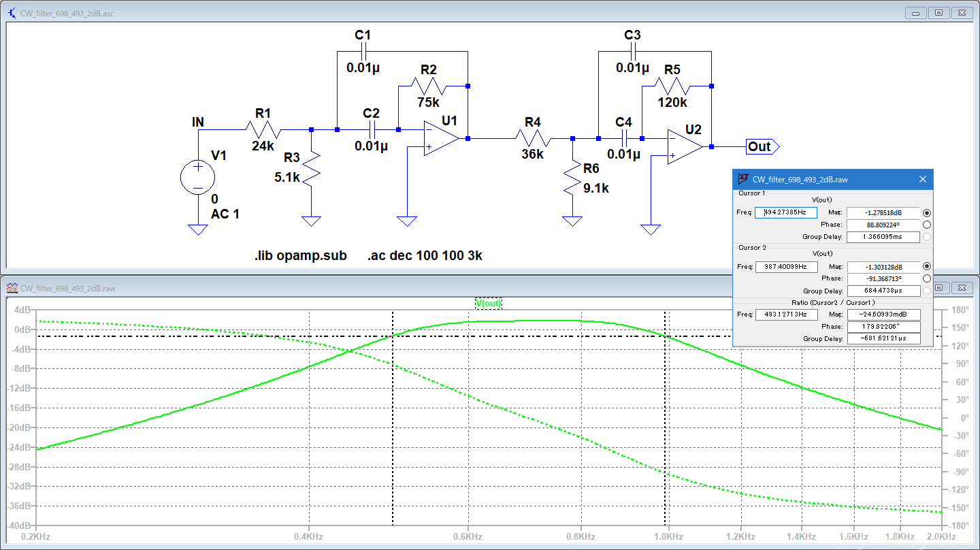980x550 pixels.
Task: Select Cursor 1 Mag radio button
Action: pyautogui.click(x=927, y=212)
